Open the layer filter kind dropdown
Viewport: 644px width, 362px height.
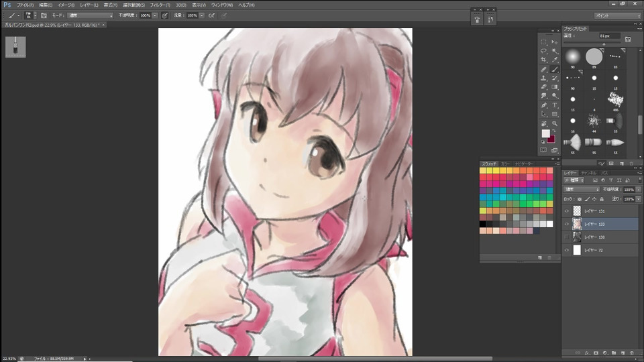click(x=574, y=180)
